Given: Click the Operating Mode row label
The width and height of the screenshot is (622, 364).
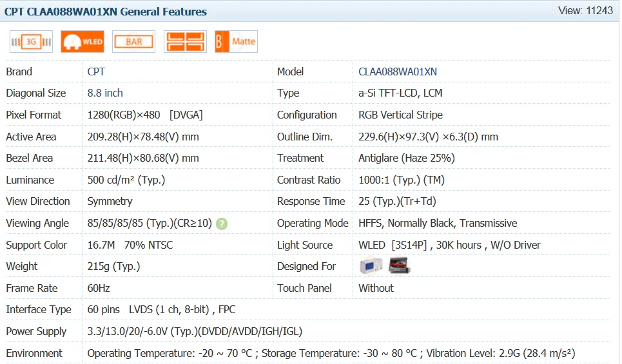Looking at the screenshot, I should pos(313,224).
